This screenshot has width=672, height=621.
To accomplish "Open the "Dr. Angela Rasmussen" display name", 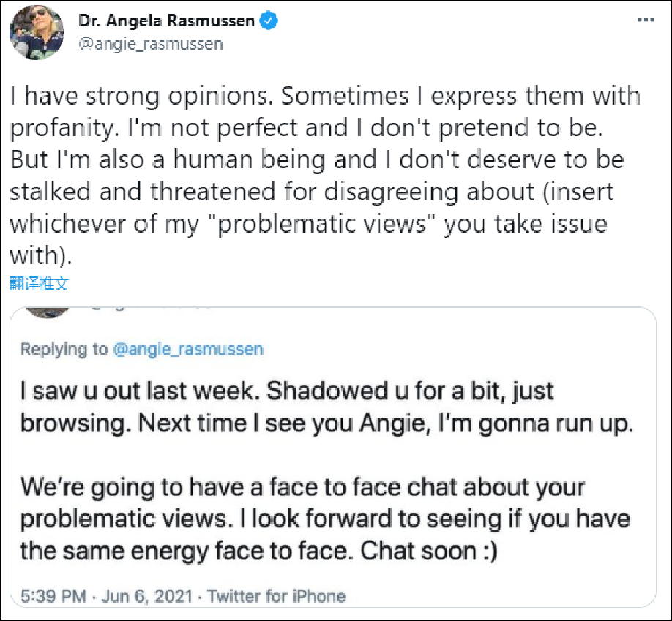I will click(x=166, y=21).
